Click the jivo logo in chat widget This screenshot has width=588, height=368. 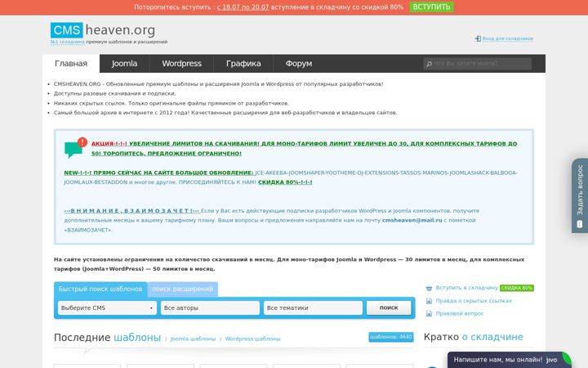tap(552, 360)
